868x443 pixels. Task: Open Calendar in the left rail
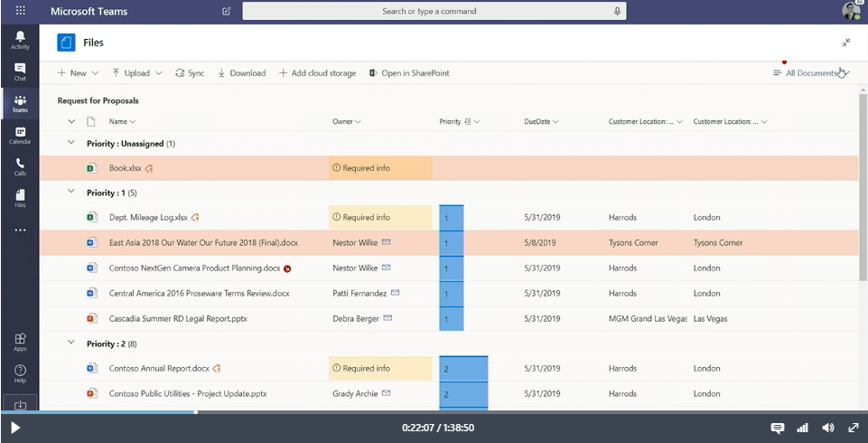point(20,136)
